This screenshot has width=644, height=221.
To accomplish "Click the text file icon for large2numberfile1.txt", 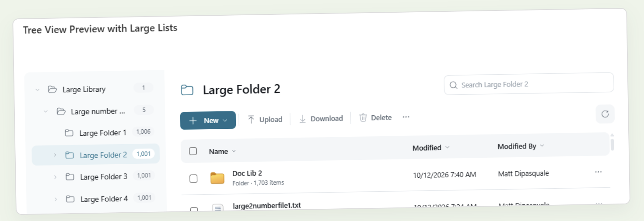I will point(218,209).
